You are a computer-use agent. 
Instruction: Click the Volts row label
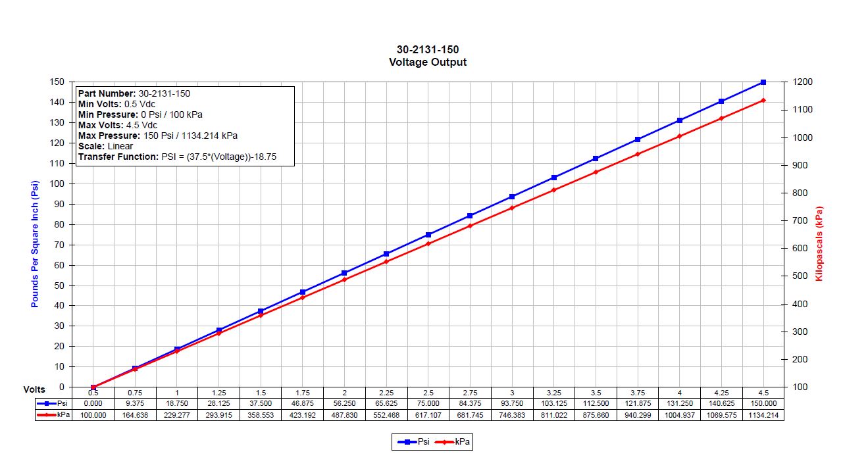(x=34, y=389)
